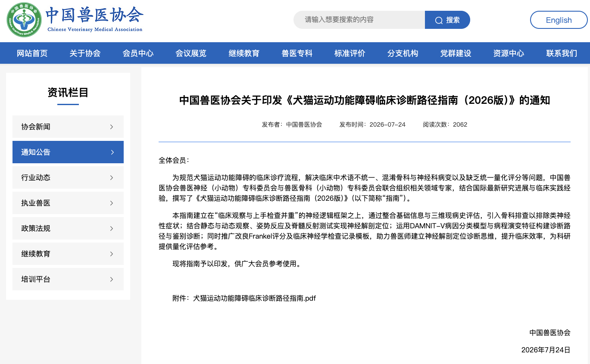Image resolution: width=590 pixels, height=364 pixels.
Task: Go to 联系我们 page
Action: click(562, 53)
